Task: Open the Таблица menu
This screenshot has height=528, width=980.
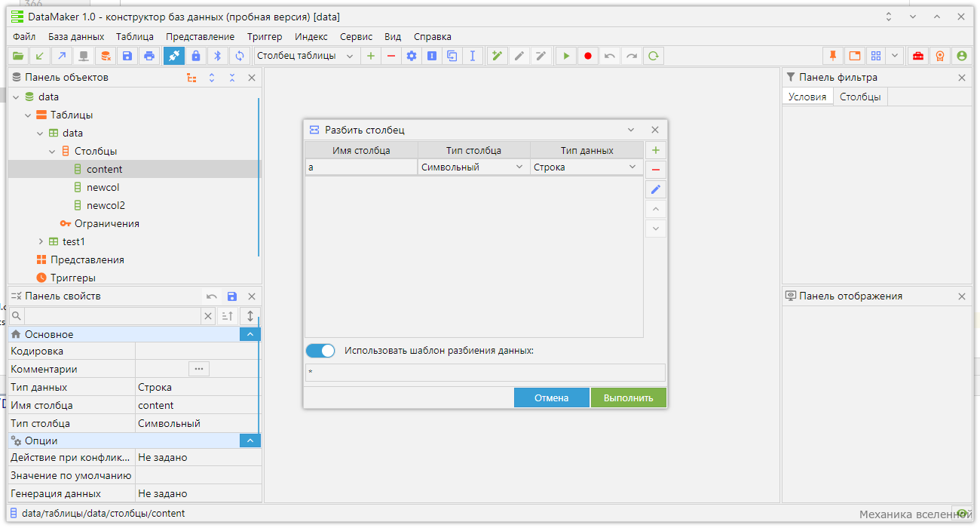Action: click(135, 36)
